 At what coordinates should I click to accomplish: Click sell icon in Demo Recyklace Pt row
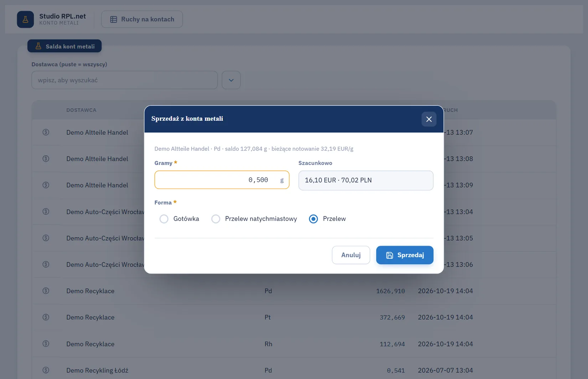tap(46, 317)
